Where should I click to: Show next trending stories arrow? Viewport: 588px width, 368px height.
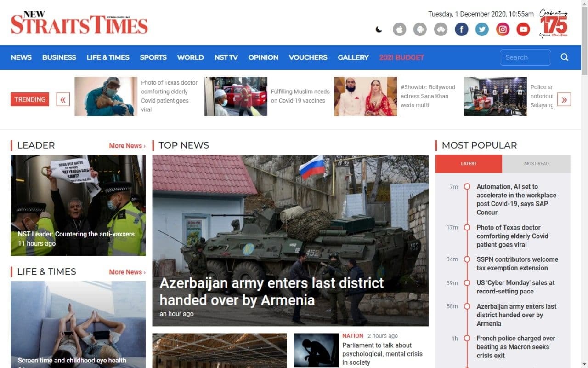(564, 99)
